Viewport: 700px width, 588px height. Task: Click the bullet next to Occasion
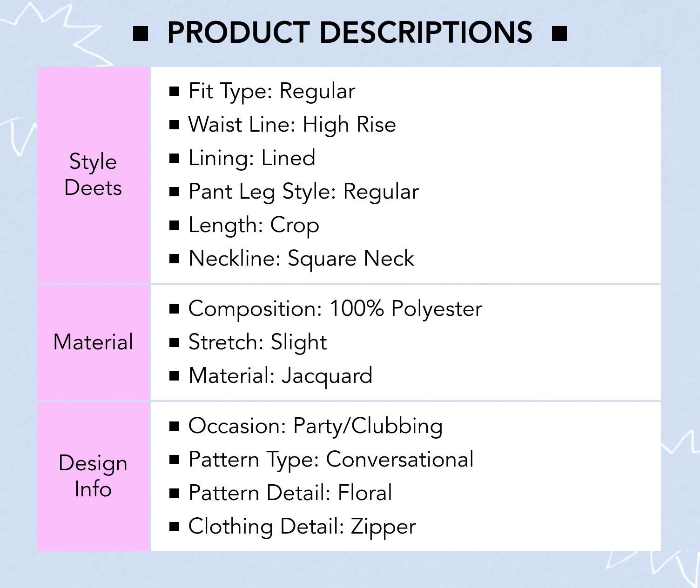click(175, 426)
